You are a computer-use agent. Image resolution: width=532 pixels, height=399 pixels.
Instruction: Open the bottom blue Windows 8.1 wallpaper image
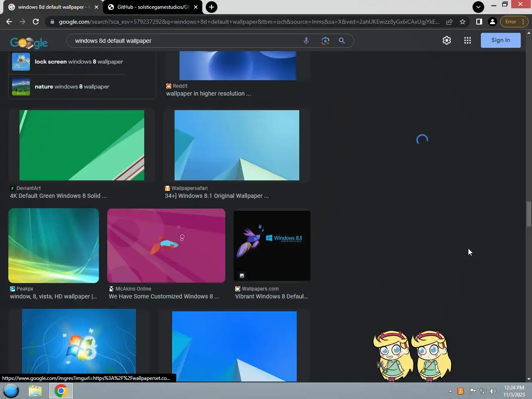(234, 346)
